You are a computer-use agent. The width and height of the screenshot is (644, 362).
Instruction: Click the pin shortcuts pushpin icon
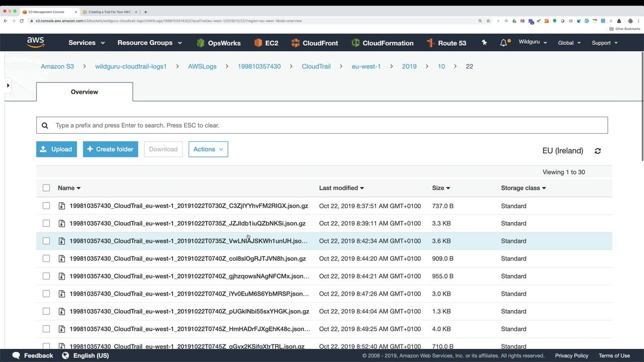point(484,43)
